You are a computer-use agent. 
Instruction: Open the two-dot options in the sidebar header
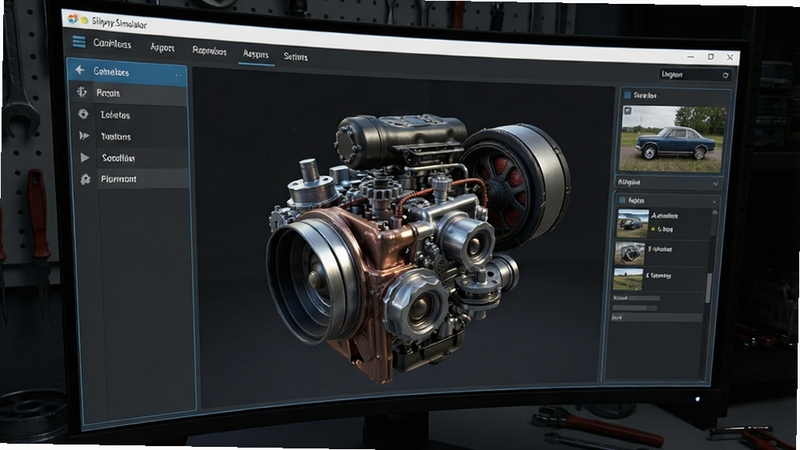coord(179,76)
